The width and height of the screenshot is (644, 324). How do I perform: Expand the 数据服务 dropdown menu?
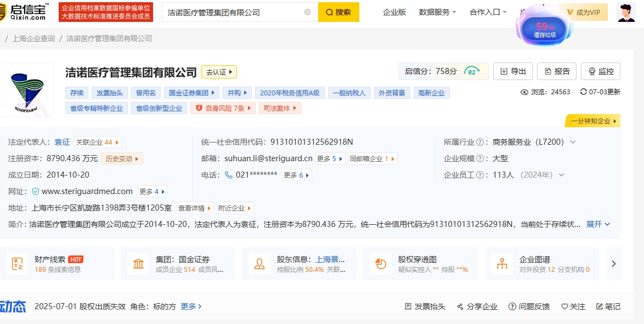(437, 12)
